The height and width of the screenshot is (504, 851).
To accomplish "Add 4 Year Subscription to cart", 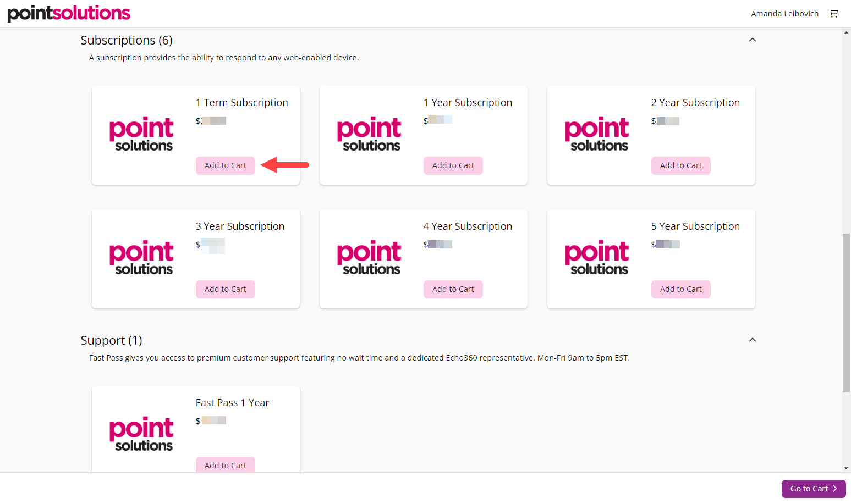I will coord(453,289).
